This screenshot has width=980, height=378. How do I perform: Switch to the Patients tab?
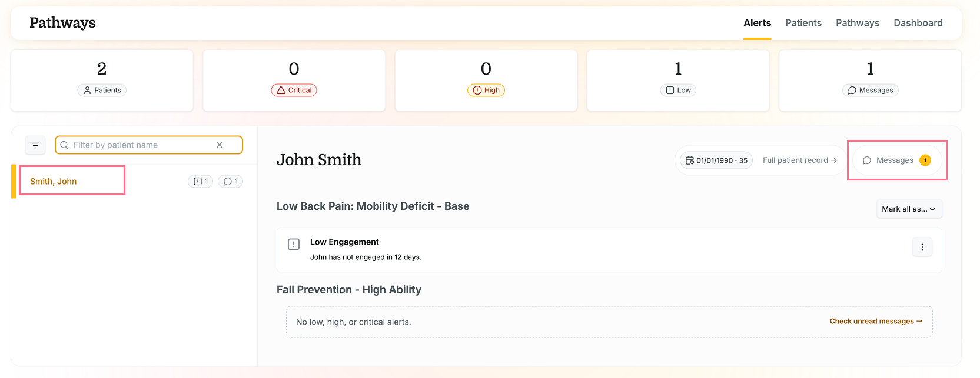(x=803, y=23)
